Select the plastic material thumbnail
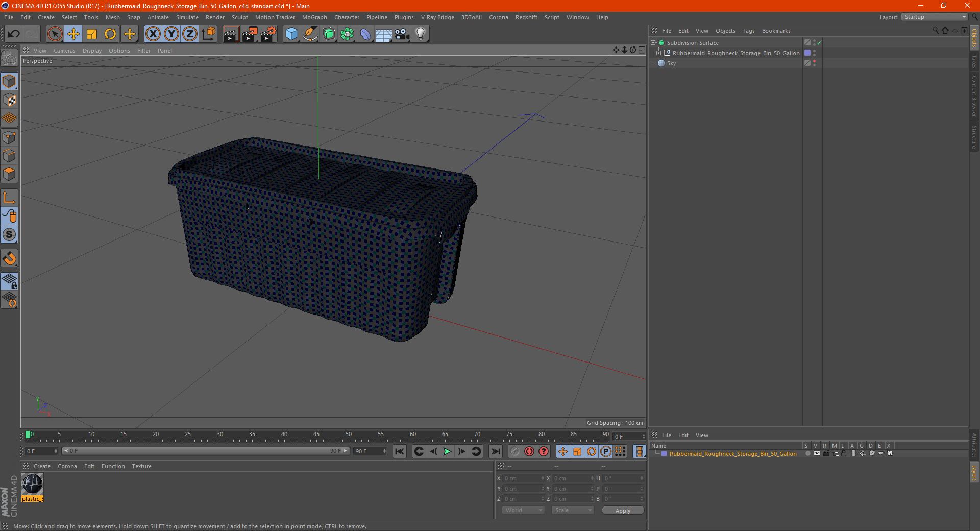Viewport: 980px width, 531px height. [32, 484]
